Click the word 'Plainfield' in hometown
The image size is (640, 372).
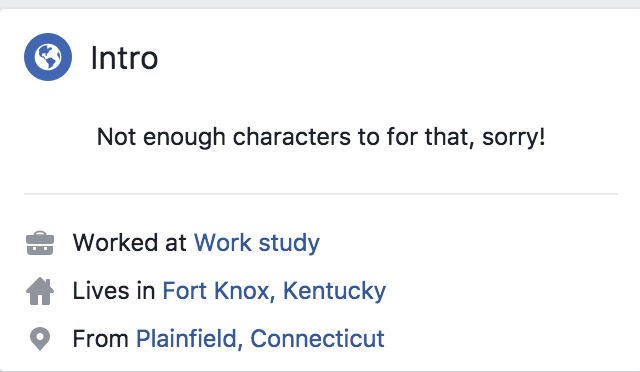(x=187, y=339)
